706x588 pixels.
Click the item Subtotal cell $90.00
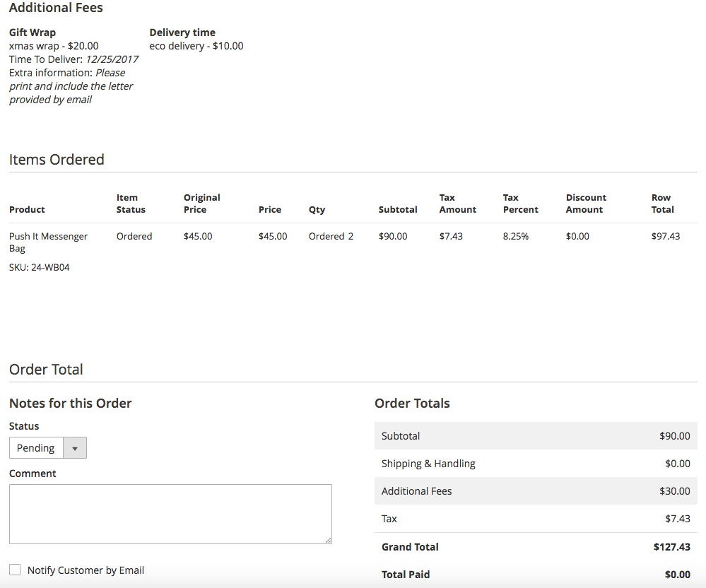coord(393,236)
